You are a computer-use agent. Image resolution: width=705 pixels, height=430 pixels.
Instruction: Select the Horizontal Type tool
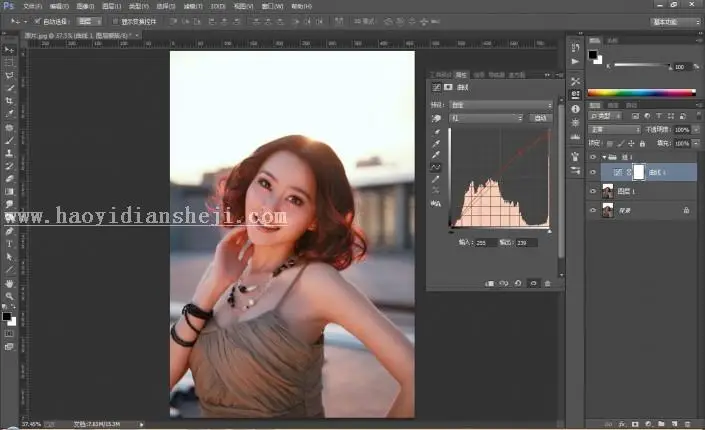tap(9, 244)
